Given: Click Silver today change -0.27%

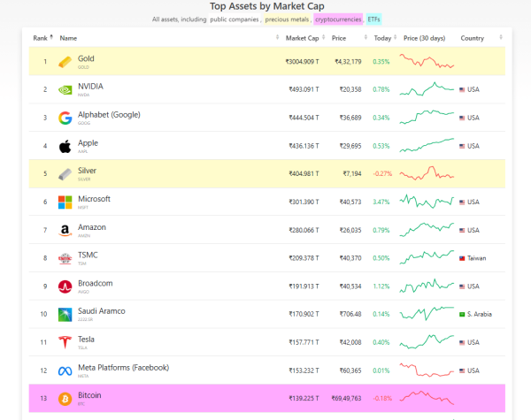Looking at the screenshot, I should coord(382,174).
